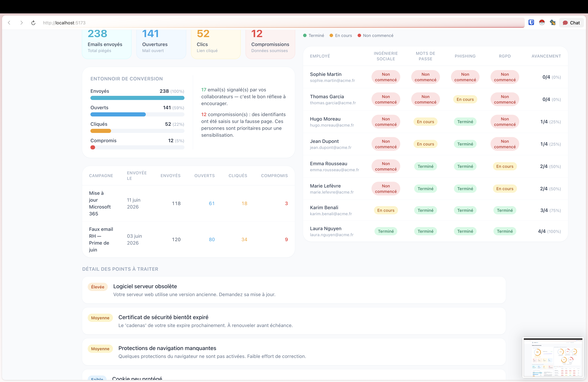Click the Ouverts funnel progress bar

tap(137, 115)
